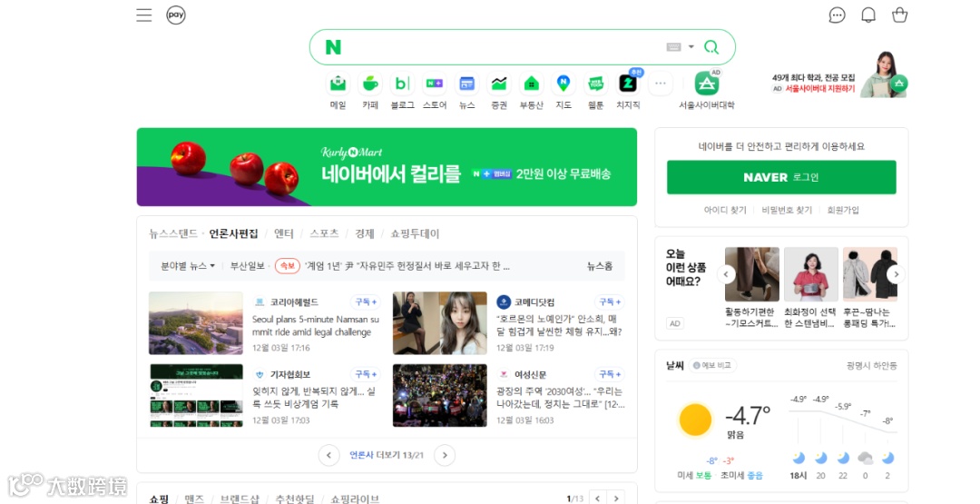980x504 pixels.
Task: Open 기자협회보 article headline
Action: [x=314, y=398]
